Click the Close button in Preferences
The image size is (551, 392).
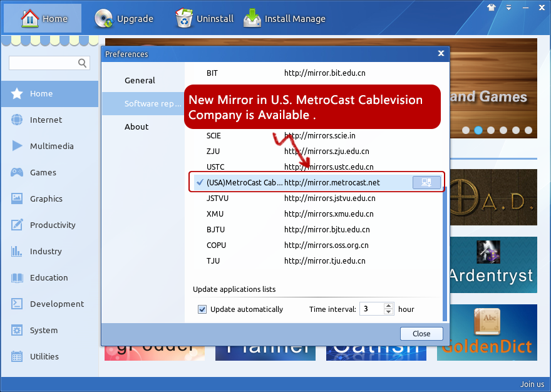pos(421,334)
